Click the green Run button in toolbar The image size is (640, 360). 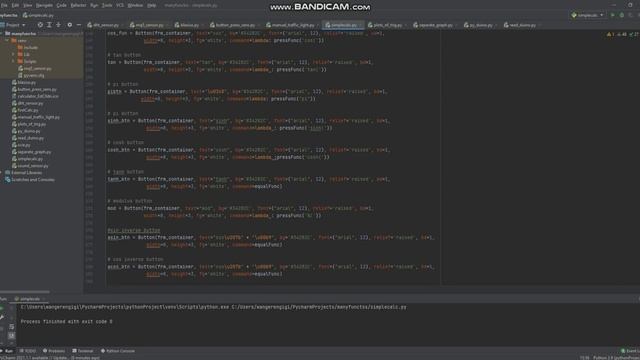612,15
